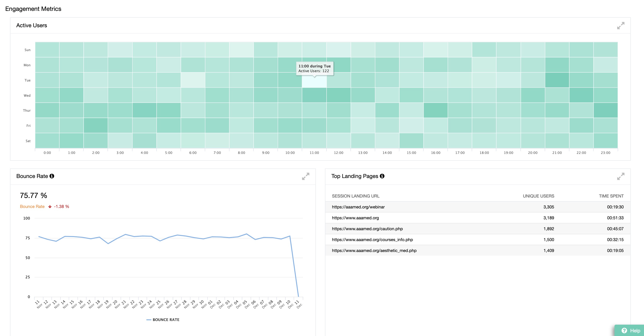Click the dark Tue 21:00 heatmap cell
The height and width of the screenshot is (336, 644).
pyautogui.click(x=557, y=80)
